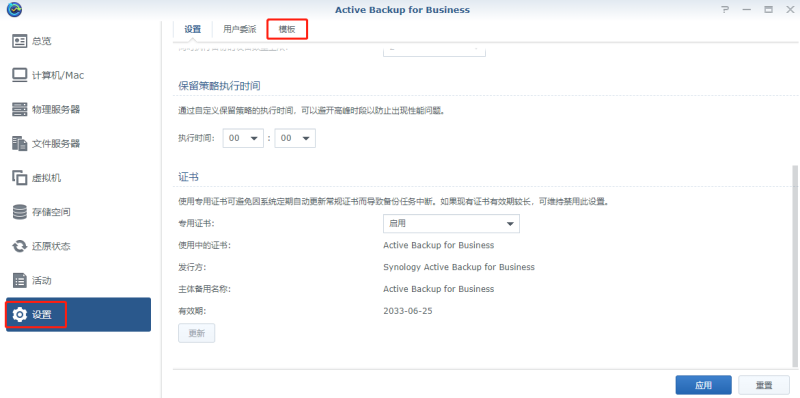Image resolution: width=800 pixels, height=398 pixels.
Task: Click the vertical scrollbar of settings panel
Action: pyautogui.click(x=794, y=265)
